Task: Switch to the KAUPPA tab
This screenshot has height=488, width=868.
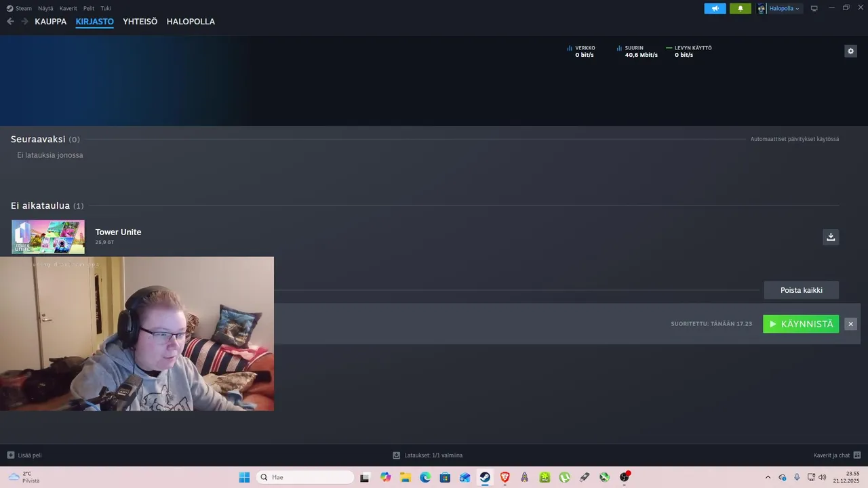Action: [51, 22]
